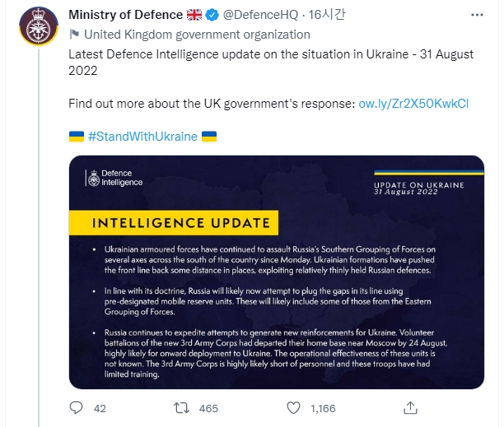The height and width of the screenshot is (427, 504).
Task: Click the blue verified badge
Action: 215,16
